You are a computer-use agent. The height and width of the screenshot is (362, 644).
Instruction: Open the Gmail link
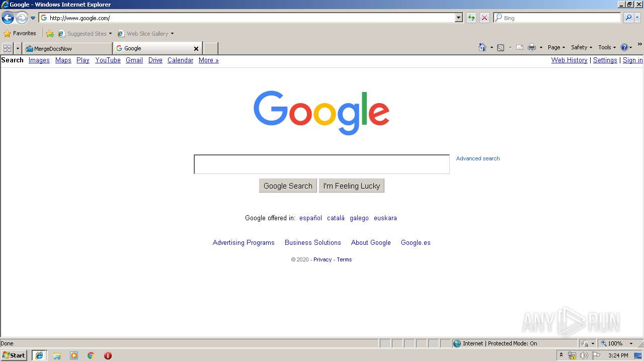coord(134,60)
